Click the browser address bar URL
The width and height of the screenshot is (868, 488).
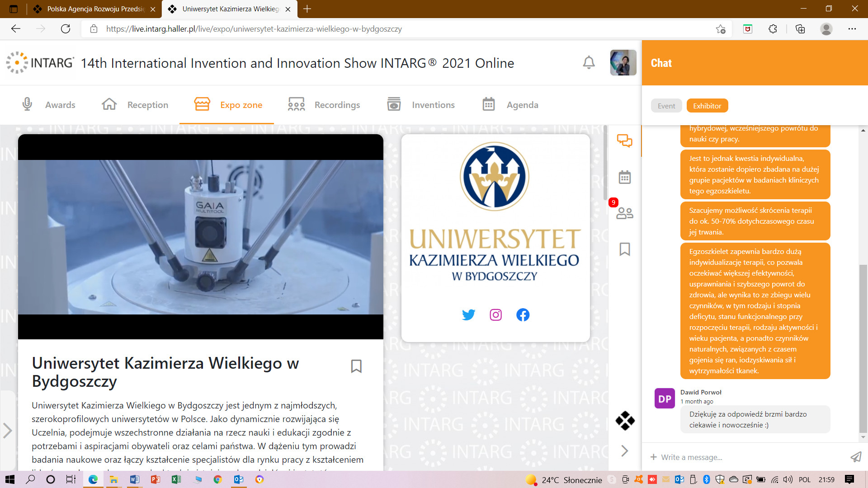254,29
